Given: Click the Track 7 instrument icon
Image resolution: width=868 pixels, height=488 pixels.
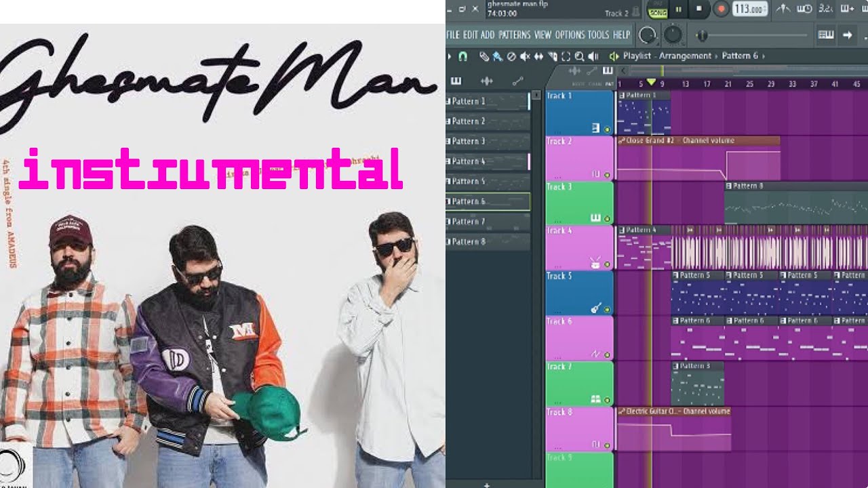Looking at the screenshot, I should (596, 399).
